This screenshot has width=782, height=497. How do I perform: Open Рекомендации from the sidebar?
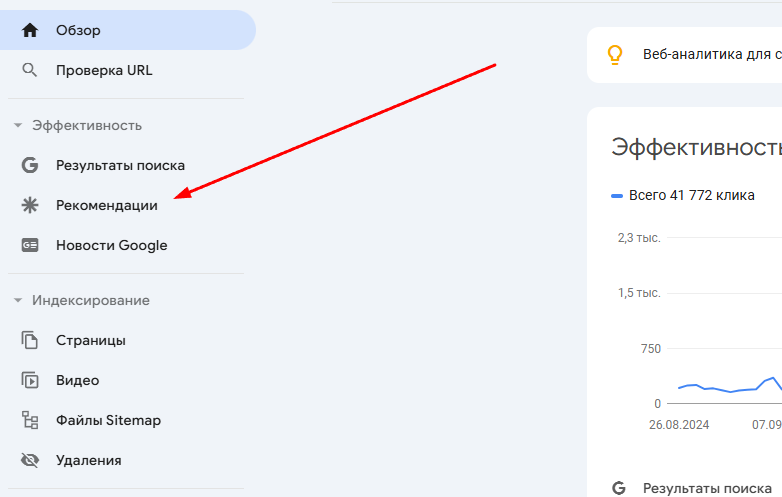(107, 205)
